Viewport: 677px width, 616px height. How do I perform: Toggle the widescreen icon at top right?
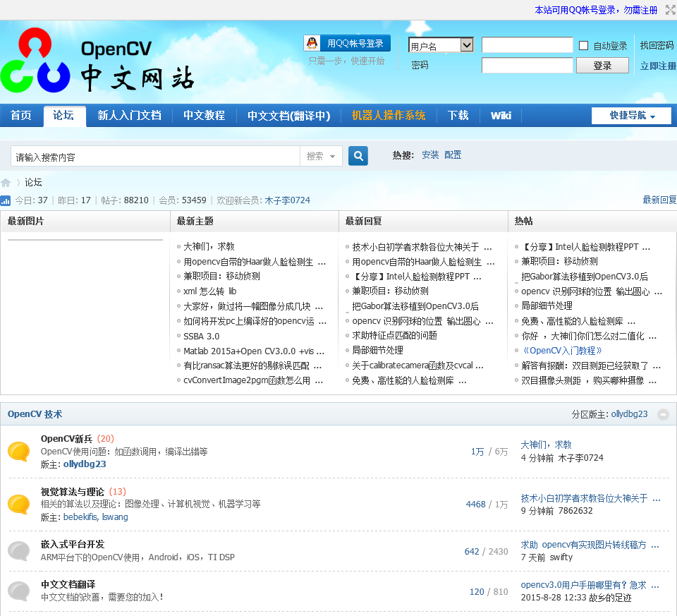pos(671,10)
